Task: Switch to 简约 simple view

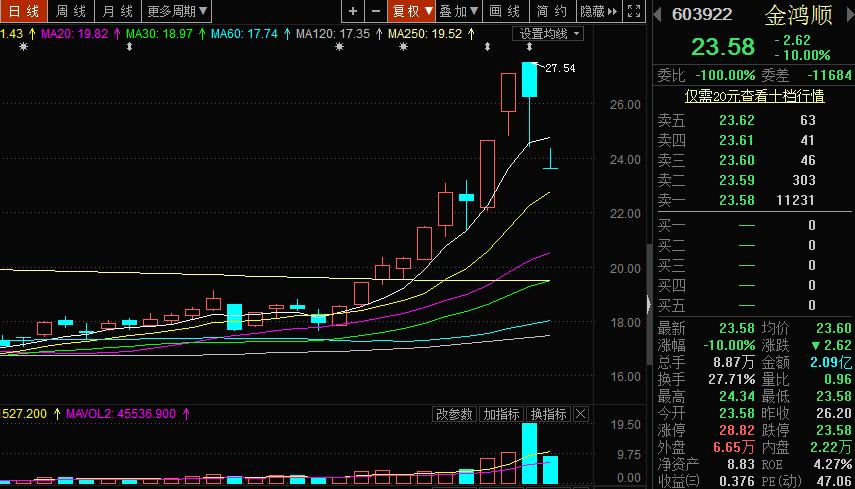Action: pos(552,11)
